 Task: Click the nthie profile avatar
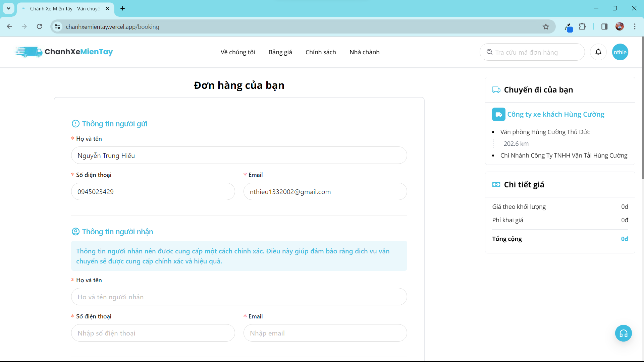tap(620, 52)
